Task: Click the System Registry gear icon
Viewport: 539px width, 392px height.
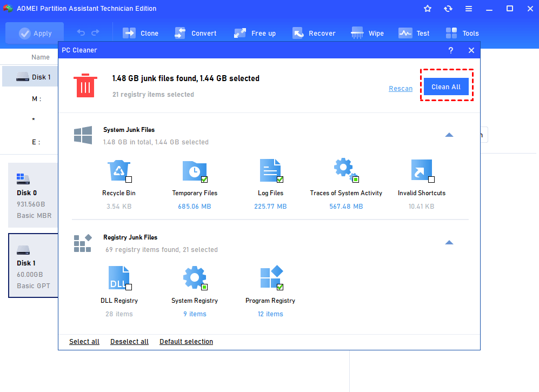Action: click(x=194, y=277)
